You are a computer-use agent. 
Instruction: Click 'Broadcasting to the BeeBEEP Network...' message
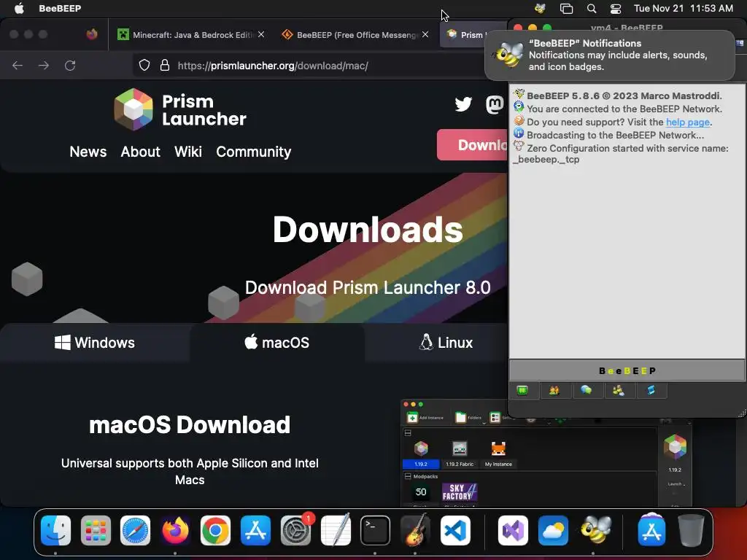(x=615, y=135)
